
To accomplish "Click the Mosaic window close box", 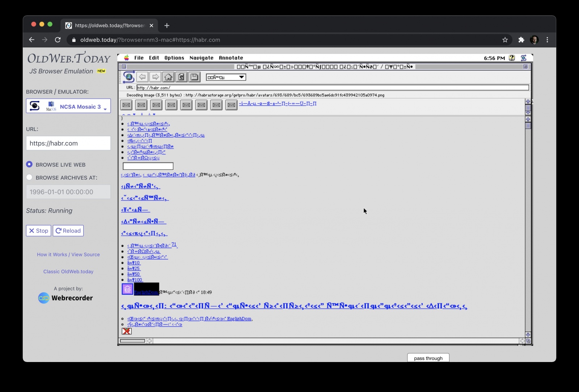I will 124,67.
